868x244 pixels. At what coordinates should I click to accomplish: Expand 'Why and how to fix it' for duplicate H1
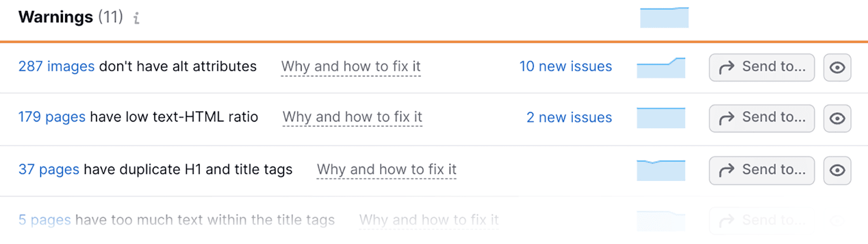pos(386,170)
